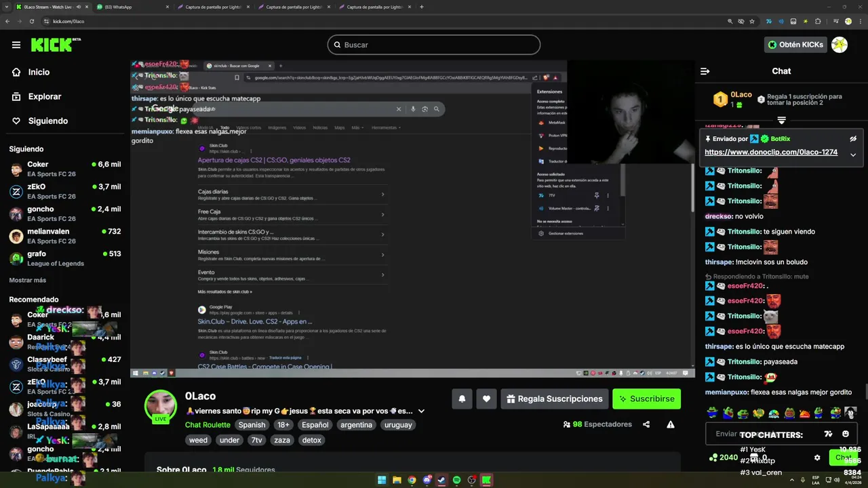The image size is (868, 488).
Task: Click the browser back arrow
Action: [x=7, y=21]
